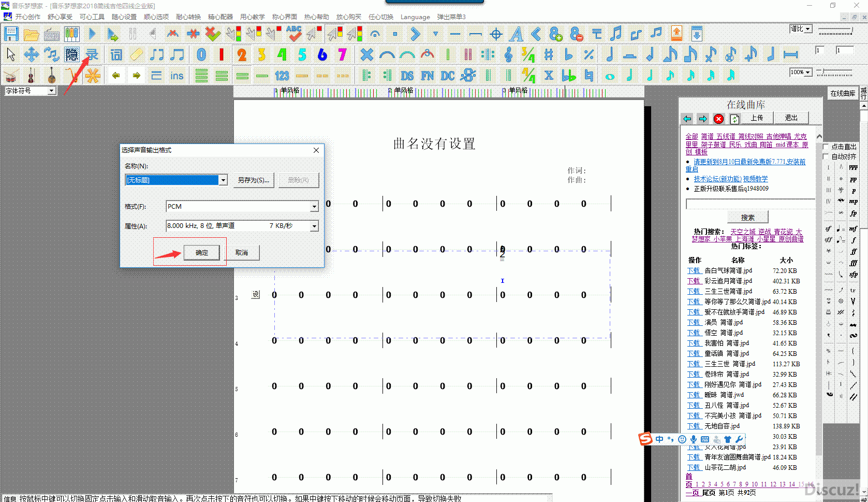The width and height of the screenshot is (868, 502).
Task: Click the drum kit instrument icon
Action: [x=11, y=76]
